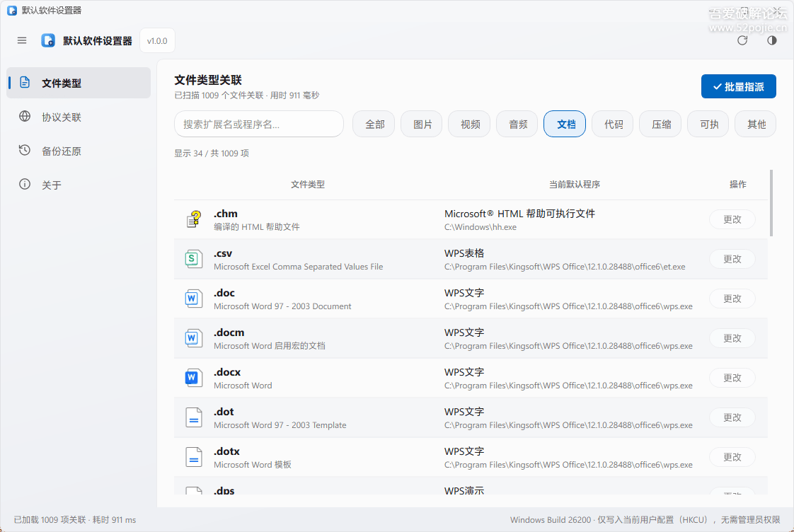Select the 压缩 filter
The image size is (794, 532).
click(661, 124)
